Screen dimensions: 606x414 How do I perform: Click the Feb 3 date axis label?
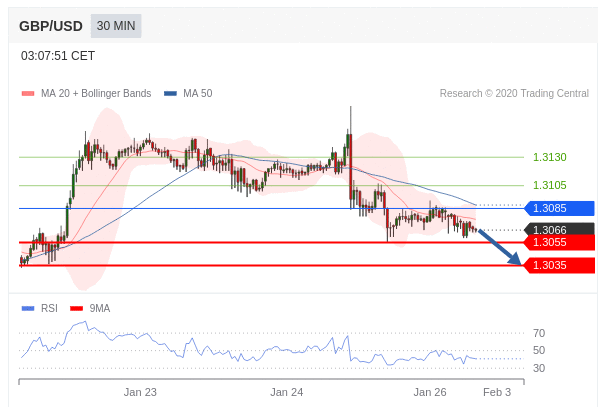click(x=497, y=392)
